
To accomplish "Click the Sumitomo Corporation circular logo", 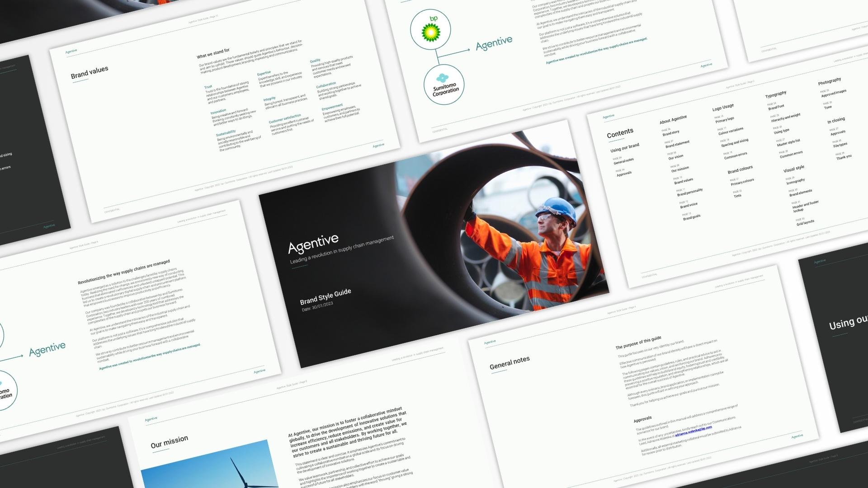I will pyautogui.click(x=443, y=84).
